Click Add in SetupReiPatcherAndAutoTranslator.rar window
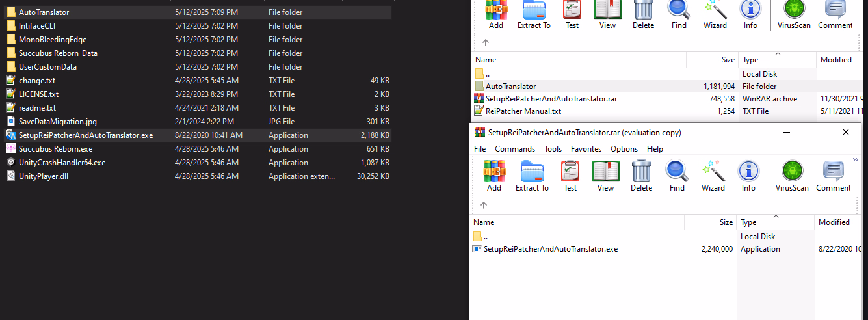The height and width of the screenshot is (320, 868). click(x=494, y=176)
